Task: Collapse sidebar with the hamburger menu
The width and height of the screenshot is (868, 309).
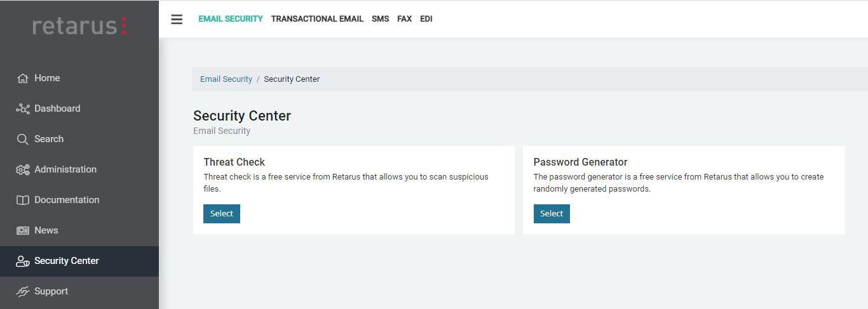Action: coord(177,19)
